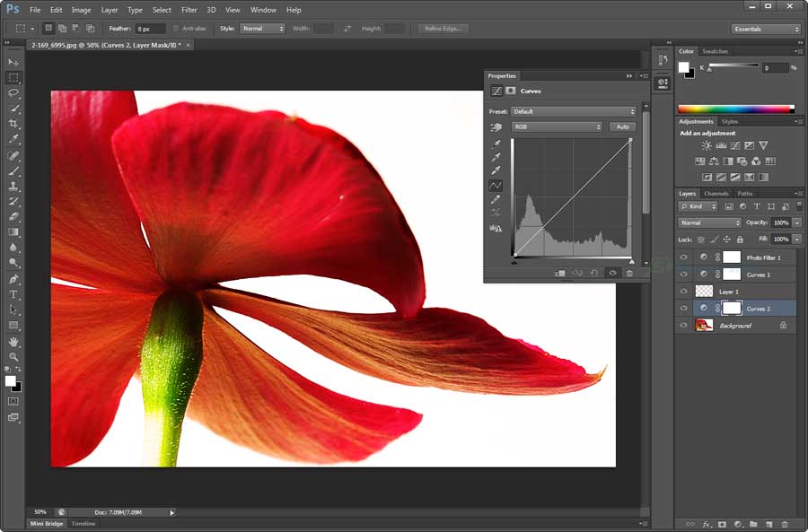
Task: Pick the Hand tool
Action: (x=13, y=343)
